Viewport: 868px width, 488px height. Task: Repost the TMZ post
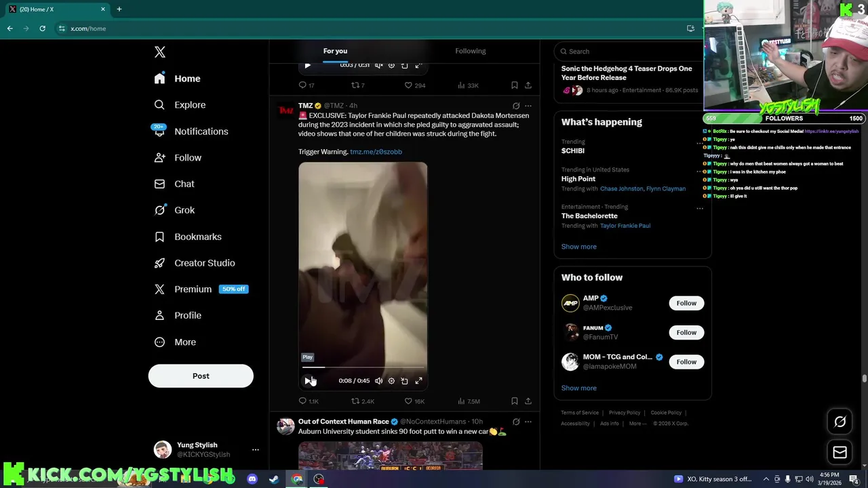pos(362,401)
